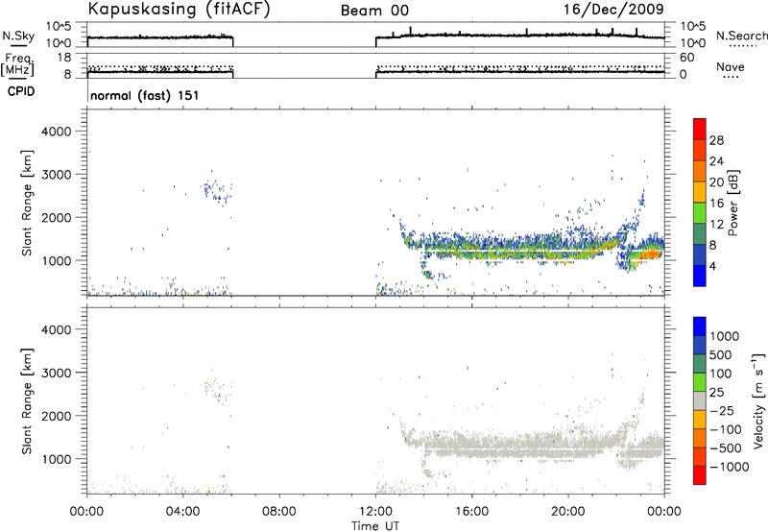Click the 'Time UT' x-axis label

(x=375, y=526)
